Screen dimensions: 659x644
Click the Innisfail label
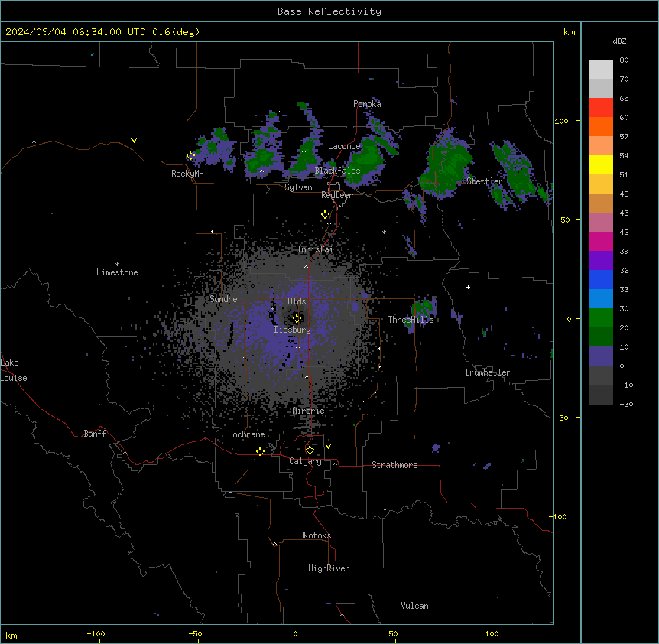pyautogui.click(x=317, y=249)
